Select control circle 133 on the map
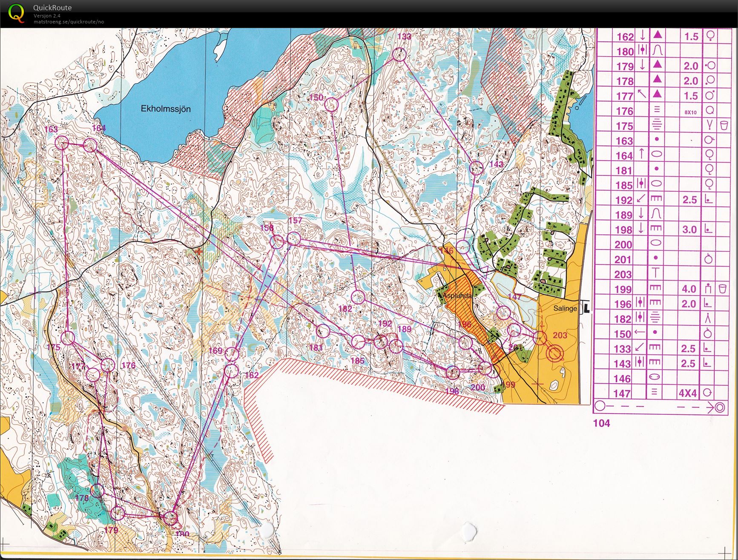 (x=399, y=54)
